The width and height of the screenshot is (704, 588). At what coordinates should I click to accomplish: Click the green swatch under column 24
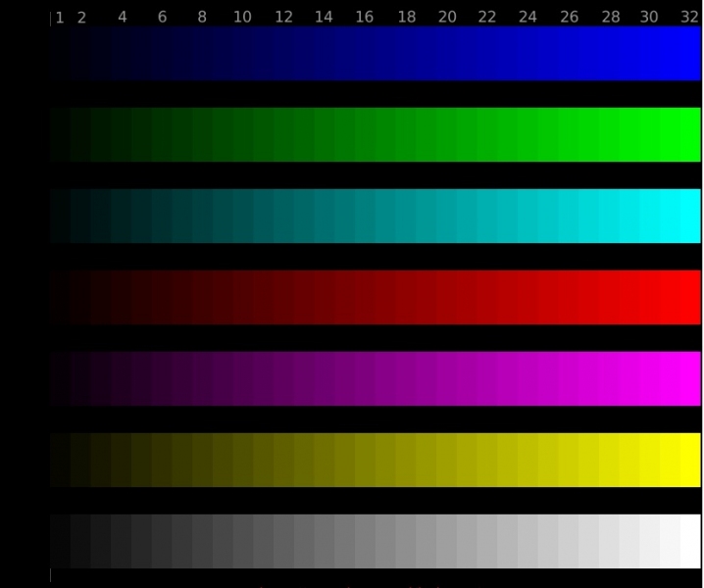(x=528, y=134)
